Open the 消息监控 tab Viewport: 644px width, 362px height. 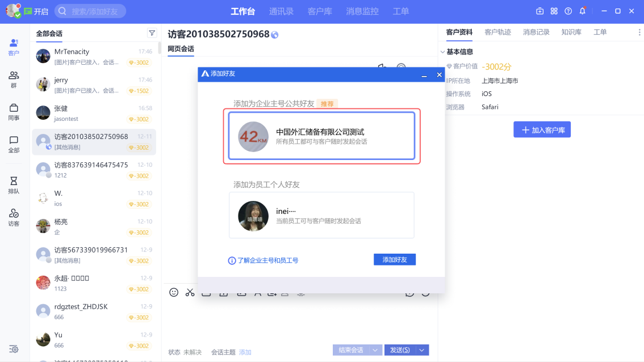362,11
